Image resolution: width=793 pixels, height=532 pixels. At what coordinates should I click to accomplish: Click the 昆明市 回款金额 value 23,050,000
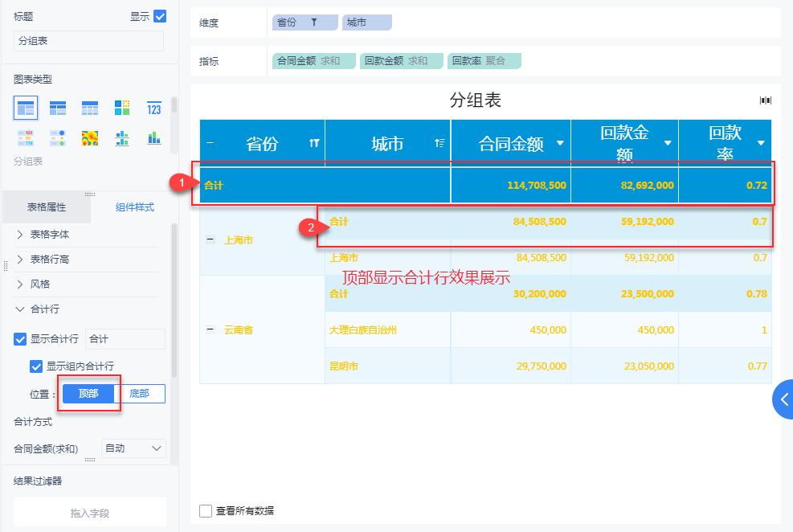coord(649,366)
